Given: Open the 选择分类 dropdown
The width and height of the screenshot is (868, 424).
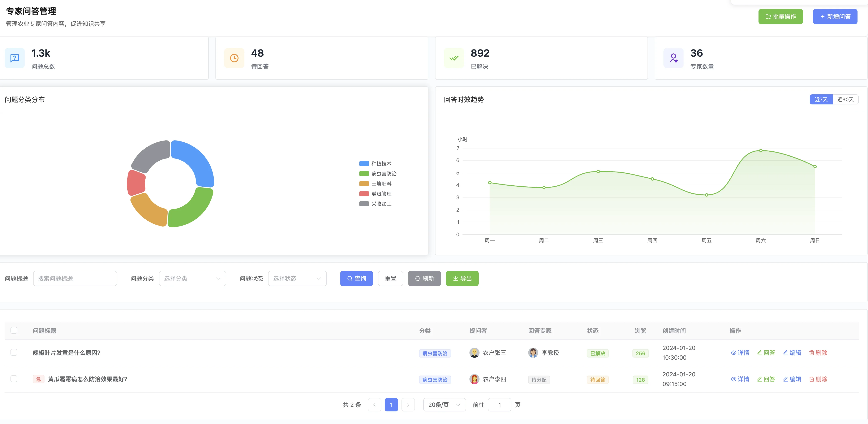Looking at the screenshot, I should click(192, 278).
